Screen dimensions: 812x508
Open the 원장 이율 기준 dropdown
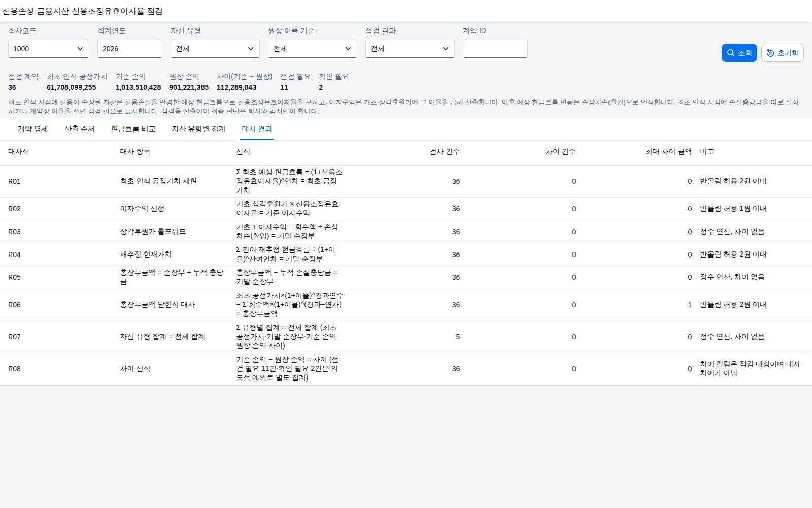tap(313, 49)
